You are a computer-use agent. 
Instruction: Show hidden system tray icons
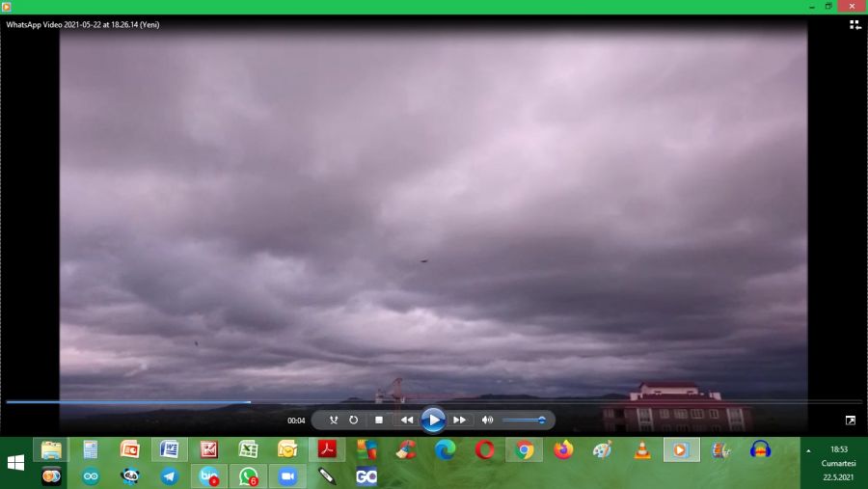click(x=808, y=450)
